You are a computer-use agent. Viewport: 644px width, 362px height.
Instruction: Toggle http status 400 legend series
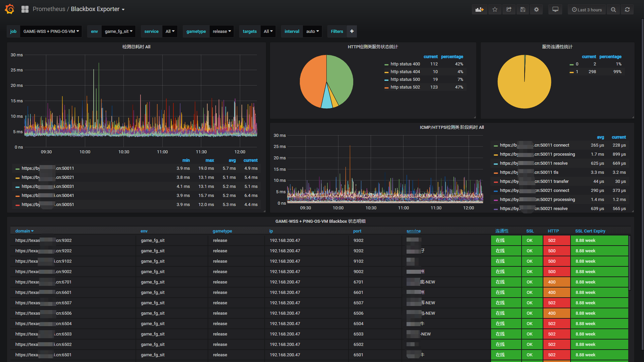click(405, 64)
